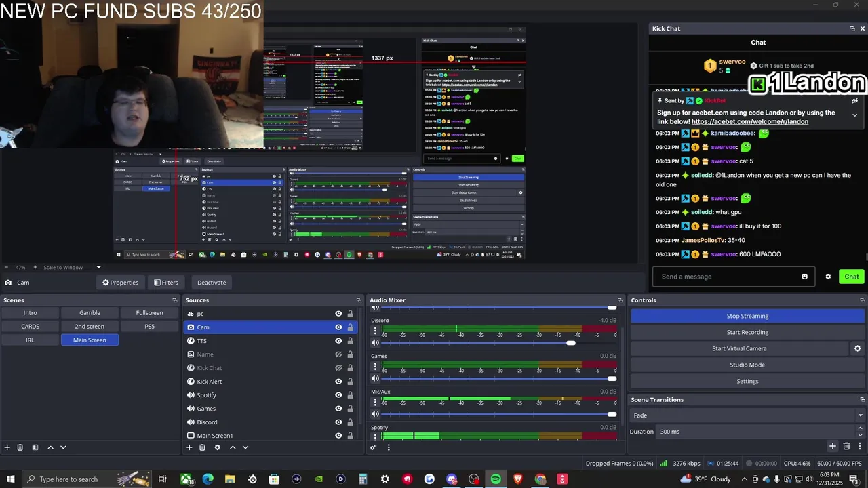Lock toggle for Games source
This screenshot has height=488, width=868.
point(350,409)
